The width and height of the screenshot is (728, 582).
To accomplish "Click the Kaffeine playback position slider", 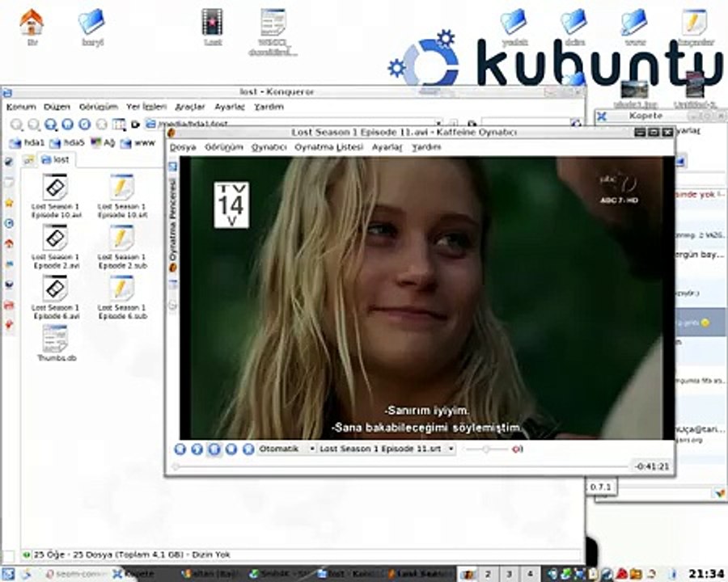I will (400, 466).
